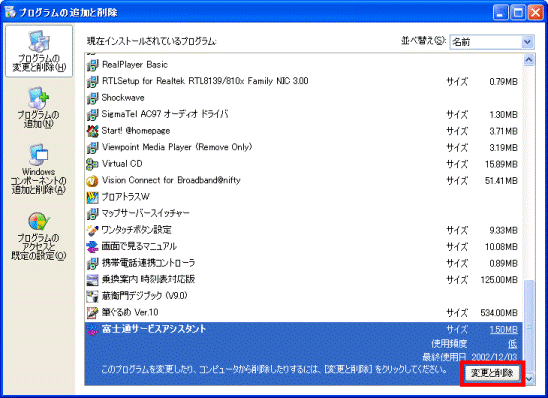
Task: Click the 1.50MB size link
Action: click(503, 330)
